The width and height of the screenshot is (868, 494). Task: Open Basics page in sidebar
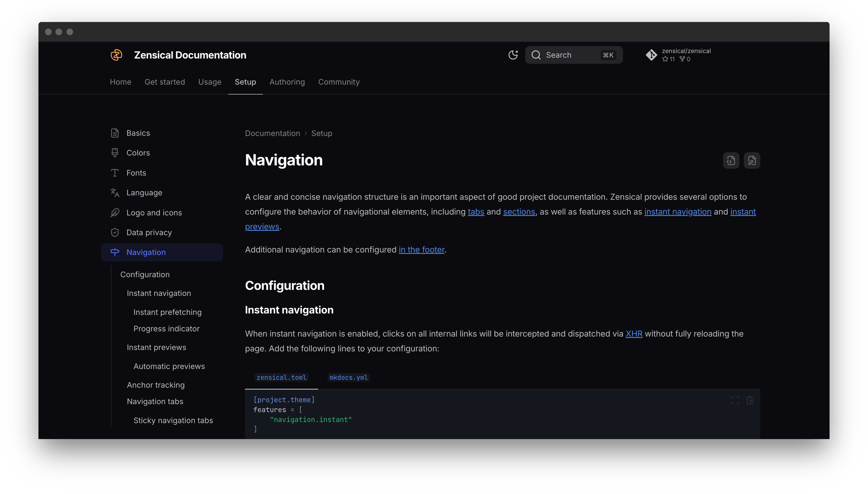(138, 133)
